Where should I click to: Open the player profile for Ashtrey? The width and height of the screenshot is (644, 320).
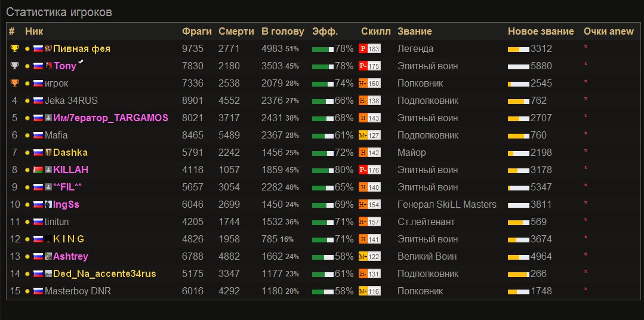[x=70, y=257]
